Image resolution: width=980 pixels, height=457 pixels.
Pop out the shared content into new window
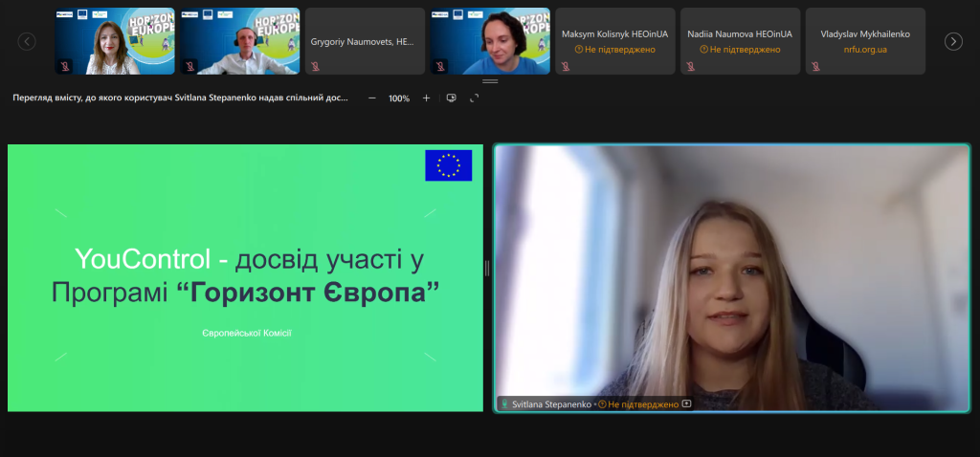coord(452,98)
